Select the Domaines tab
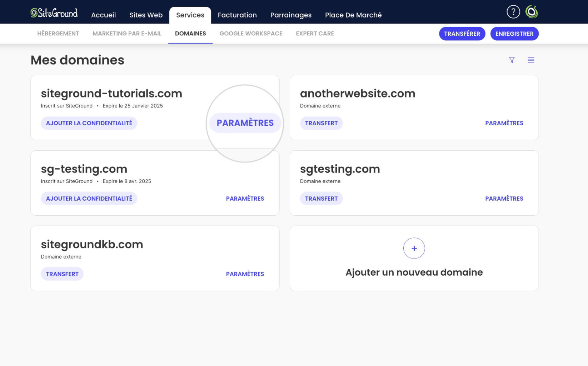 [190, 34]
